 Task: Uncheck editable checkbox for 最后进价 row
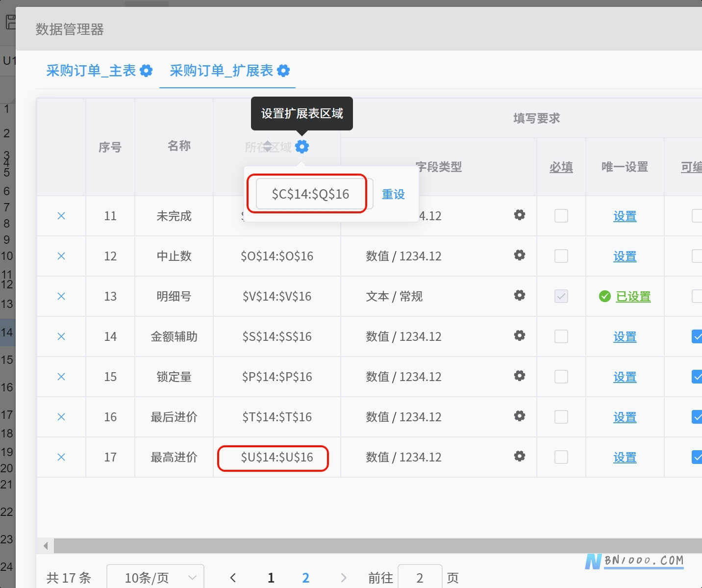pyautogui.click(x=697, y=417)
